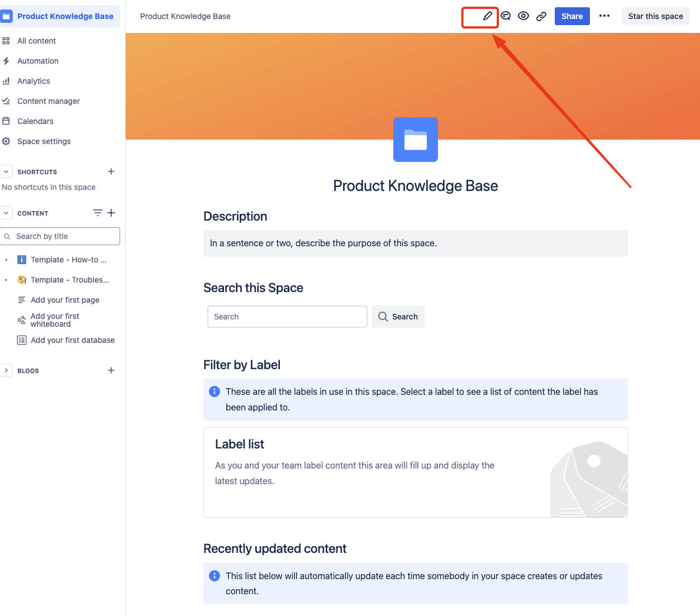
Task: Collapse the SHORTCUTS section
Action: (x=6, y=171)
